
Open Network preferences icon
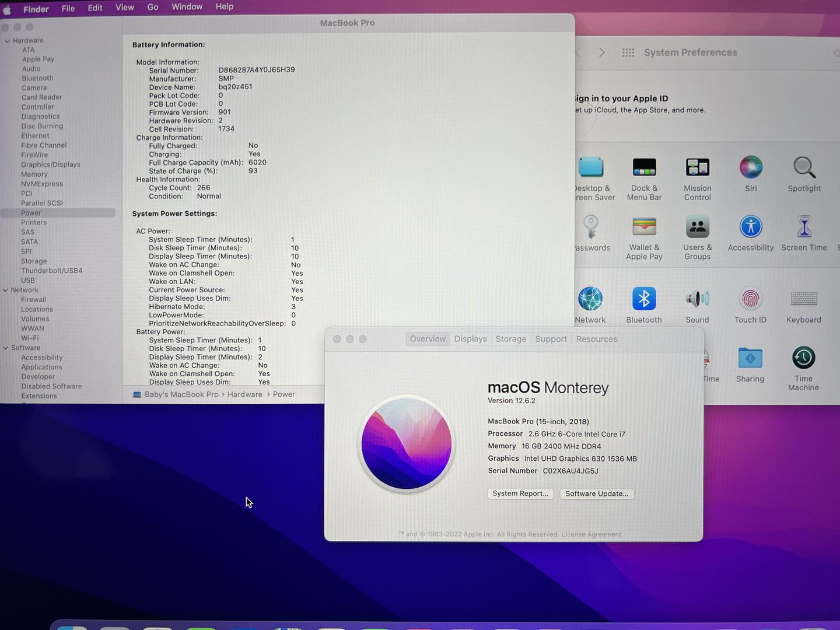590,299
